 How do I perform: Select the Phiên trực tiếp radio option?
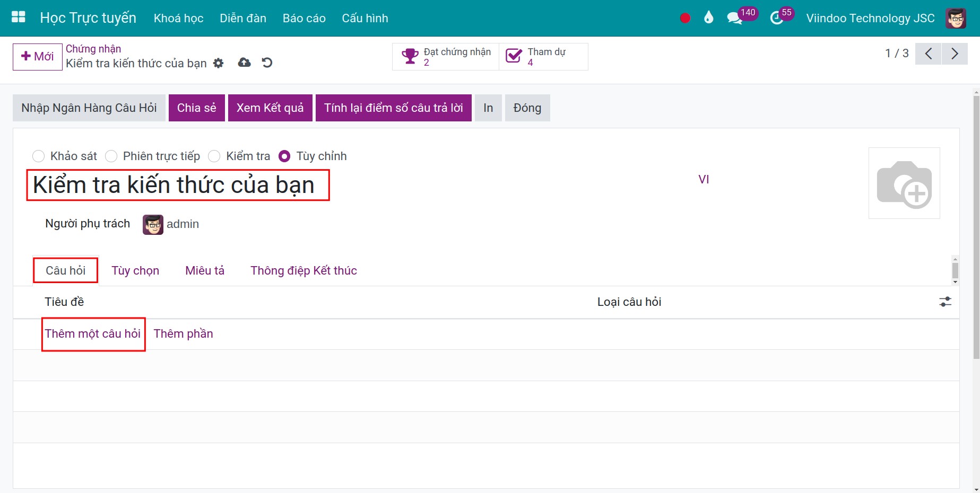[111, 156]
